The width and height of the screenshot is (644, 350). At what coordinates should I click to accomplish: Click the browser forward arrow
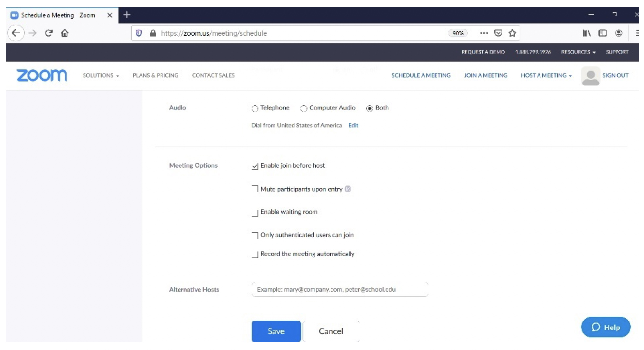pos(32,33)
